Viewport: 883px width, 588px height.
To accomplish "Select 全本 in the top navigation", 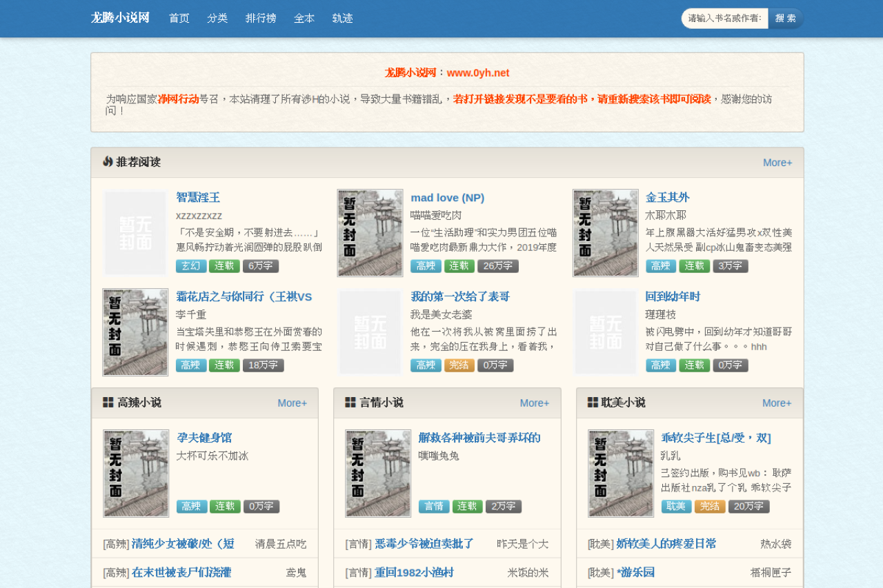I will 304,19.
